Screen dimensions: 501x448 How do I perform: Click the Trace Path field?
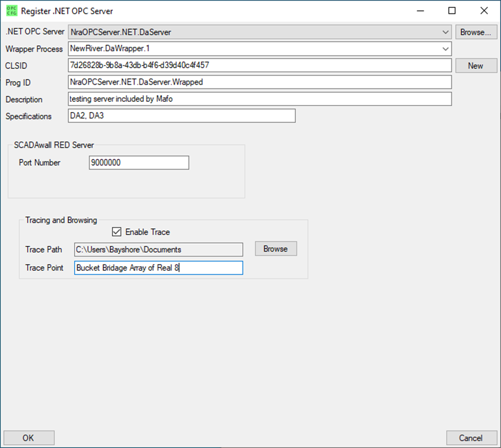pyautogui.click(x=158, y=250)
